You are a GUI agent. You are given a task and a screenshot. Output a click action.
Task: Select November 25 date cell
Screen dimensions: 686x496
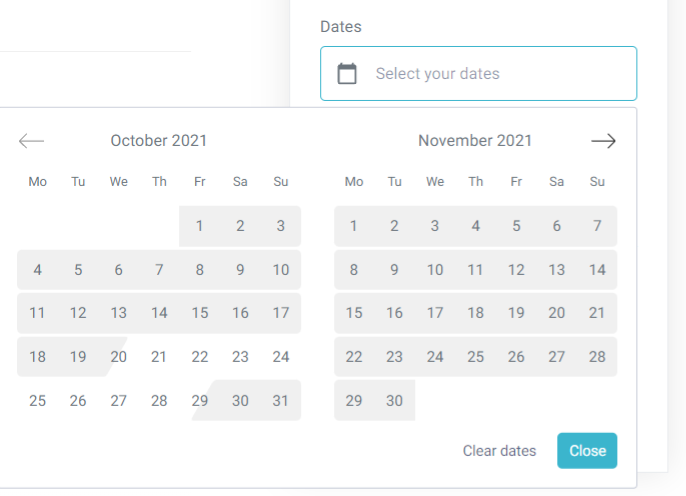[x=476, y=357]
